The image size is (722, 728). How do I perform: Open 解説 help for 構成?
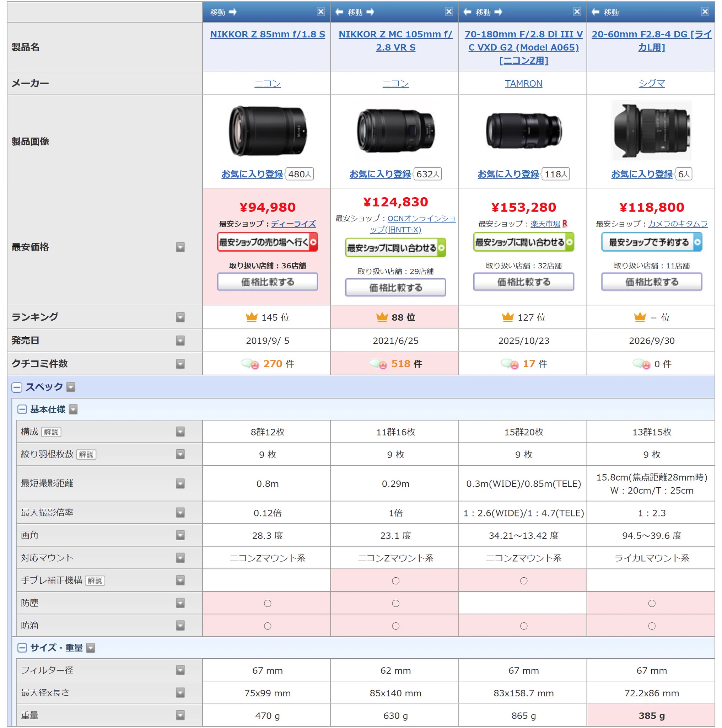point(51,432)
